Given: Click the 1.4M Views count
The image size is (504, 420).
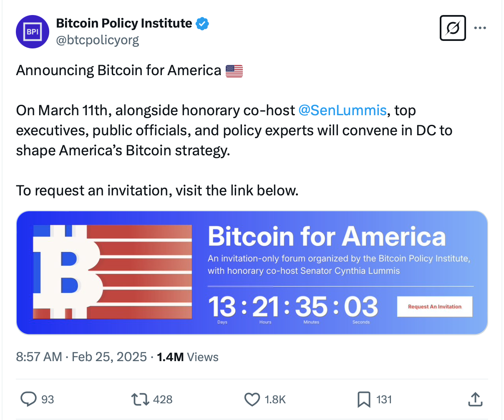Looking at the screenshot, I should (188, 357).
